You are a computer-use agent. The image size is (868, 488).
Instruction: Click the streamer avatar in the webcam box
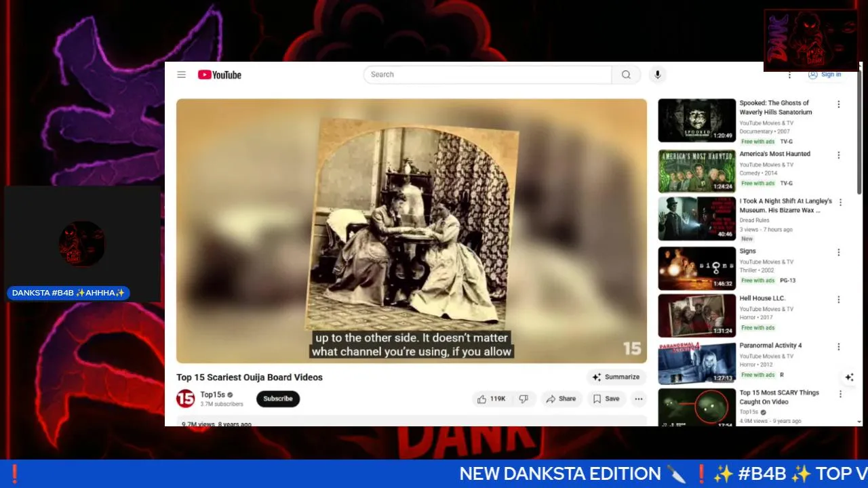click(x=82, y=243)
